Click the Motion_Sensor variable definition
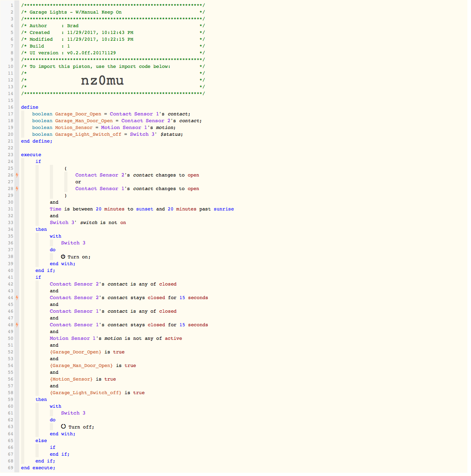This screenshot has height=476, width=471. (104, 127)
